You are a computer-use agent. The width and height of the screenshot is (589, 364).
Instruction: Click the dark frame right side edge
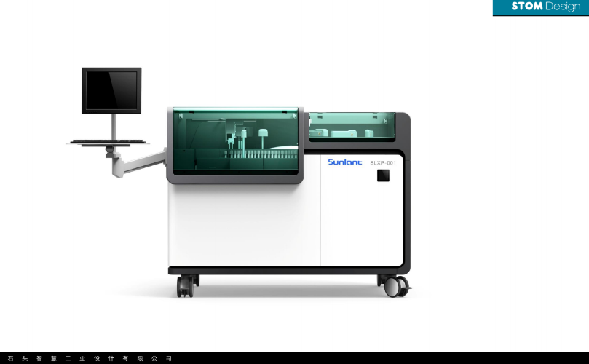[x=406, y=197]
